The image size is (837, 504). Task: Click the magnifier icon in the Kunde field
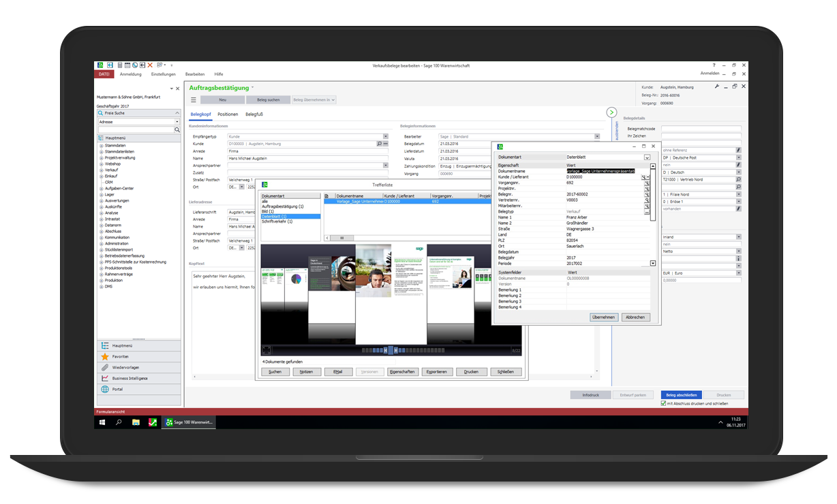(379, 144)
